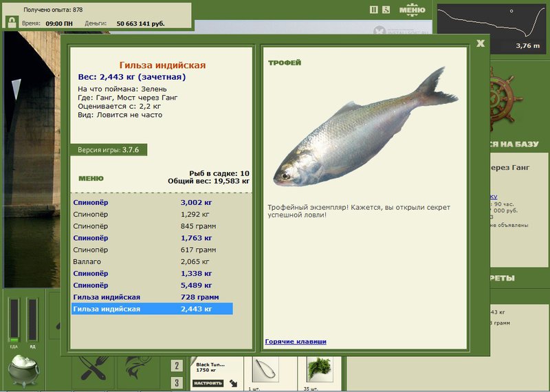Screen dimensions: 550x392
Task: Click the ЕДА hunger level bar
Action: [14, 320]
